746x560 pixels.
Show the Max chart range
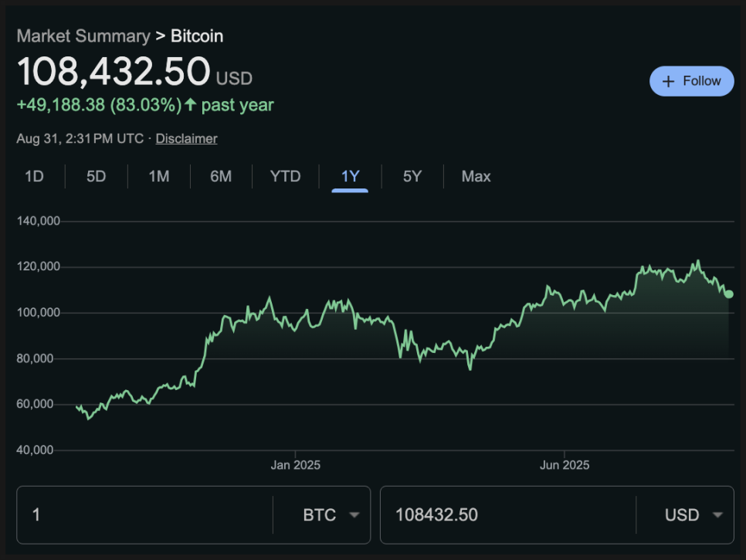coord(476,177)
